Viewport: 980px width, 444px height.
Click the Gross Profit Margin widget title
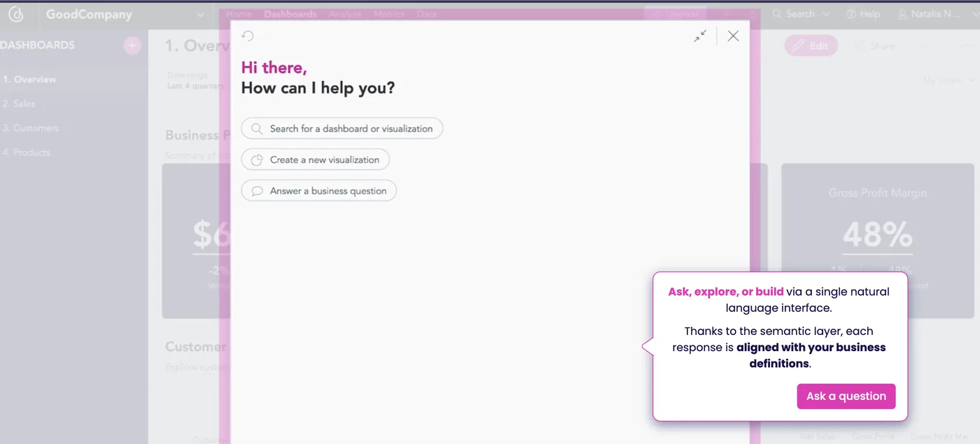click(878, 193)
